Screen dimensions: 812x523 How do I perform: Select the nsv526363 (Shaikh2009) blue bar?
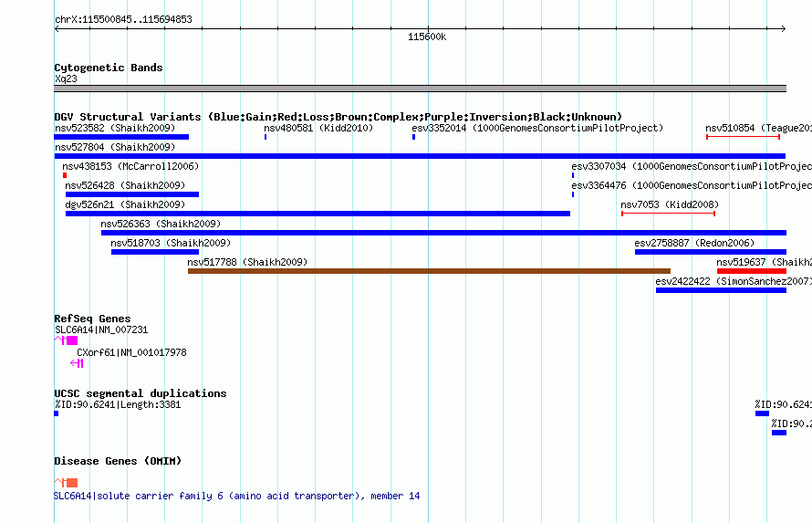coord(443,233)
